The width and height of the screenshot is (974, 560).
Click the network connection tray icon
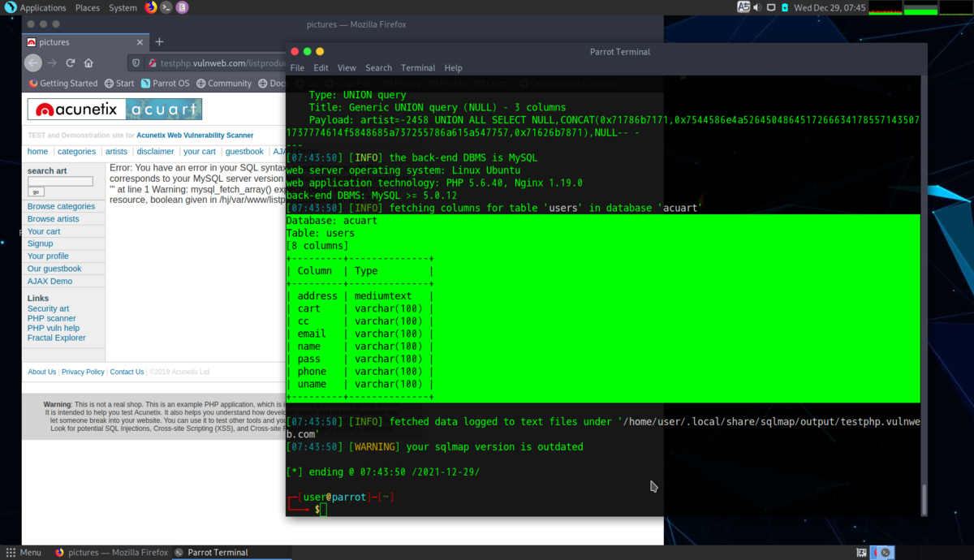(x=770, y=7)
